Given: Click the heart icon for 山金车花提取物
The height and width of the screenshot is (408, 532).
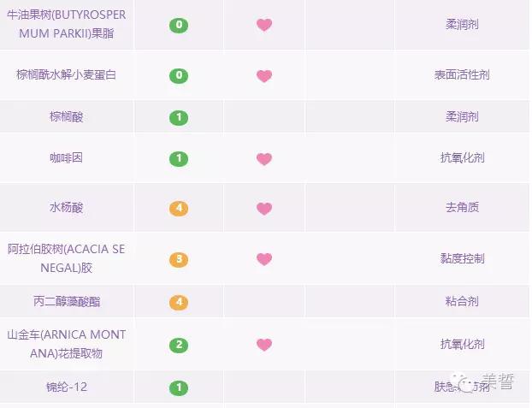Looking at the screenshot, I should pyautogui.click(x=264, y=344).
